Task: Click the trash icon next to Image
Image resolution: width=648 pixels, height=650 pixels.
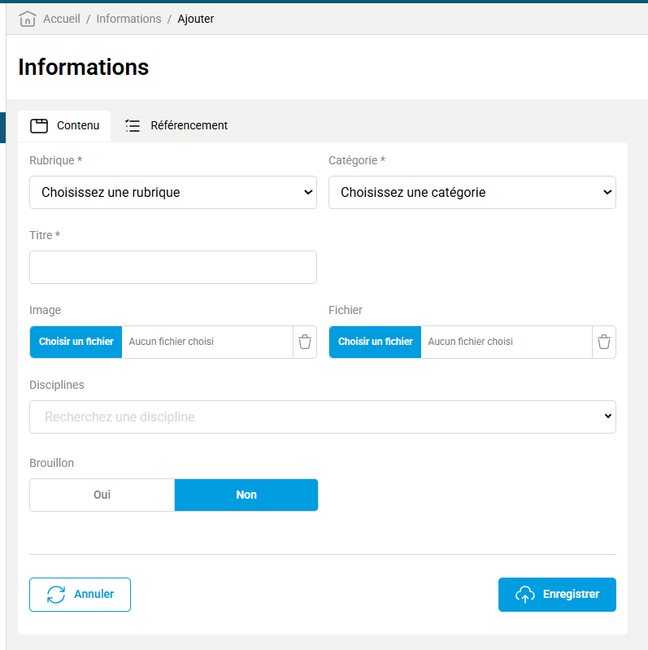Action: (305, 342)
